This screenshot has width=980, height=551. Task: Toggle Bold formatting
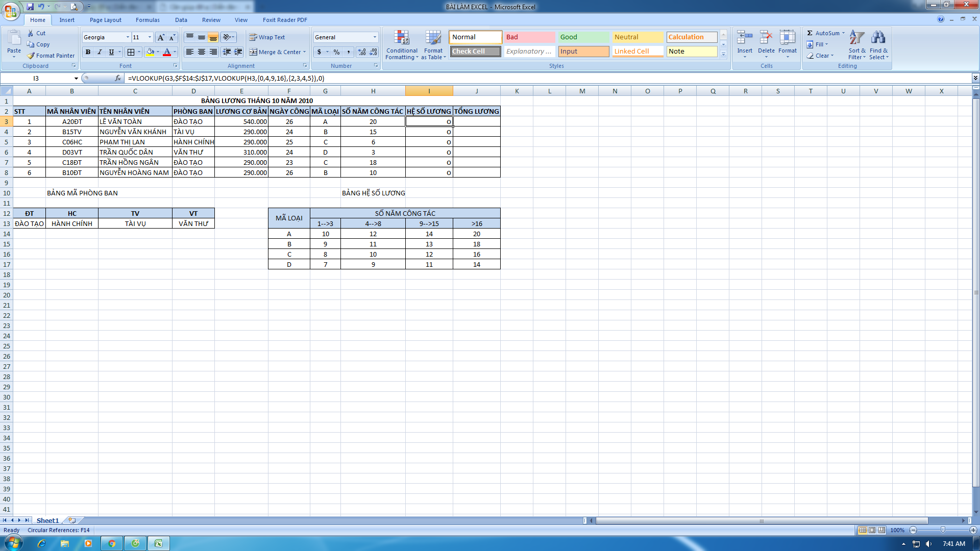[88, 52]
